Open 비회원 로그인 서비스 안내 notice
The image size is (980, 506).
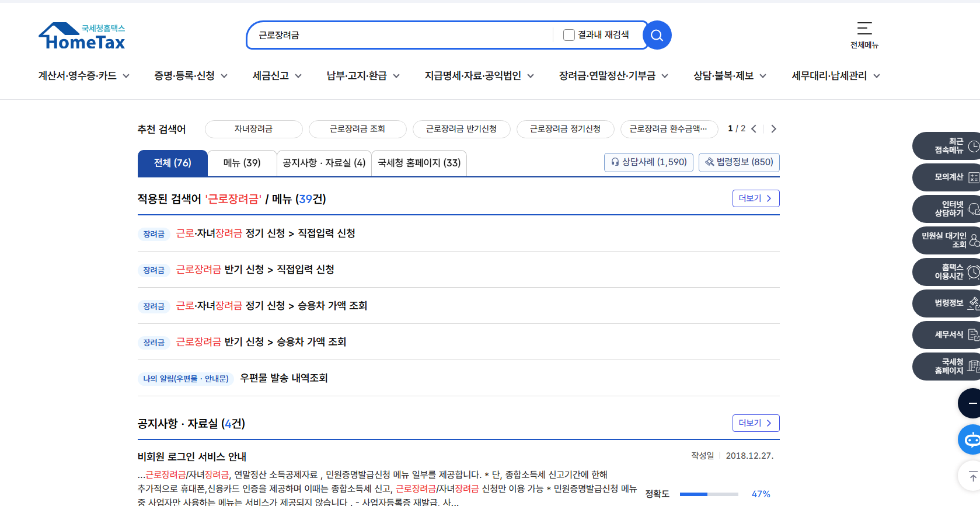192,456
